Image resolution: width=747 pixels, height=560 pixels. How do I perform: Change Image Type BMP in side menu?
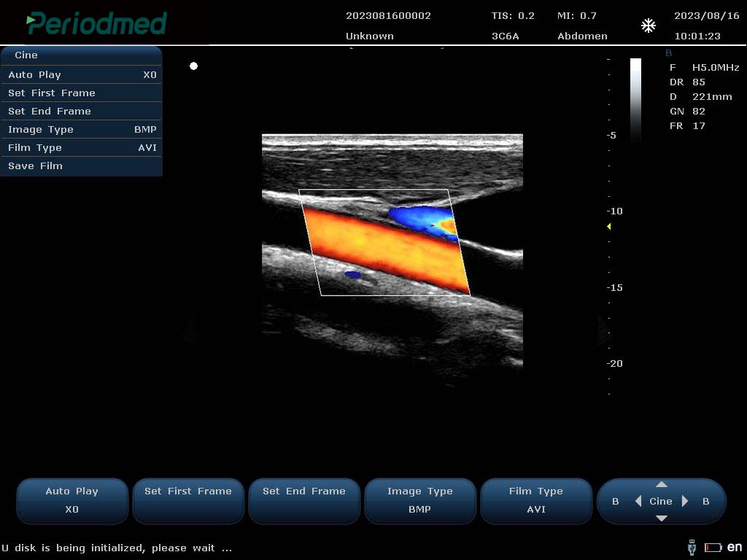[81, 129]
